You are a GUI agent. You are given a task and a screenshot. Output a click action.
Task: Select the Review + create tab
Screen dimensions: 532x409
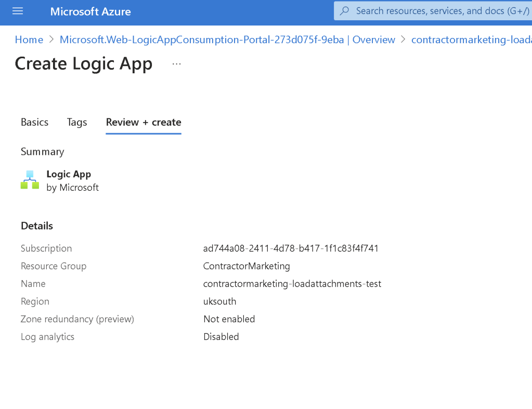[144, 122]
